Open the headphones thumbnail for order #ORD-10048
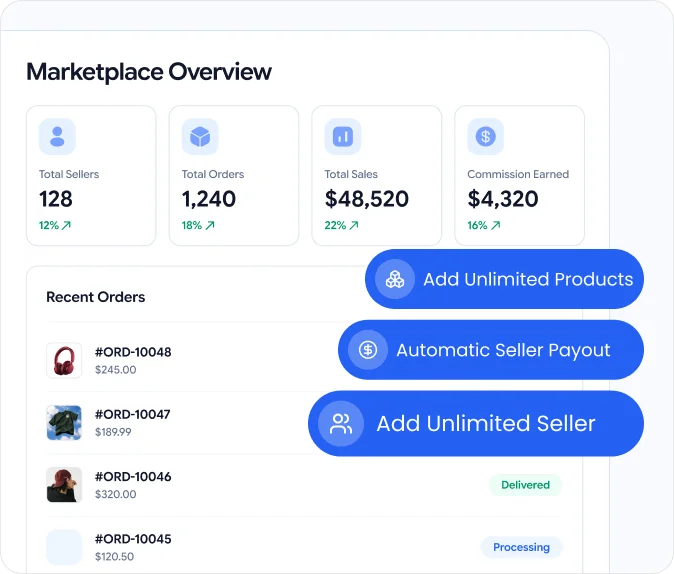 (x=64, y=360)
